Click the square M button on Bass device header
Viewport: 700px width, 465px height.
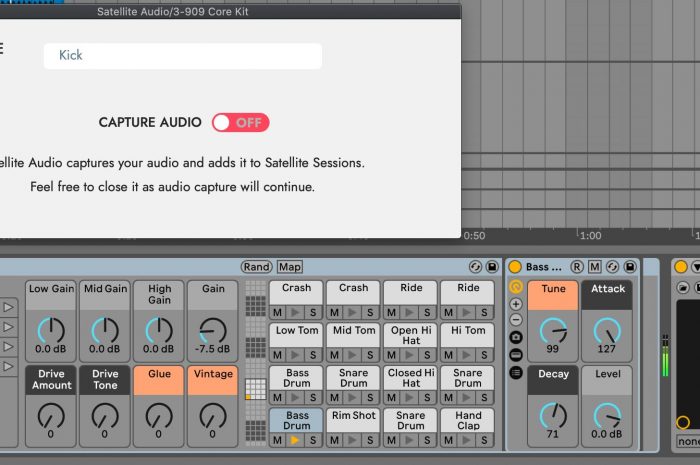595,267
